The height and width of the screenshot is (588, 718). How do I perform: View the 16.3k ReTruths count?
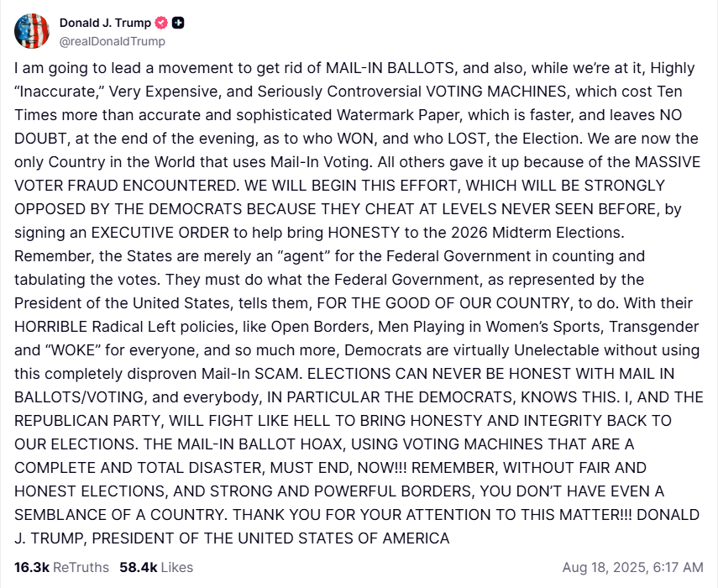[32, 567]
